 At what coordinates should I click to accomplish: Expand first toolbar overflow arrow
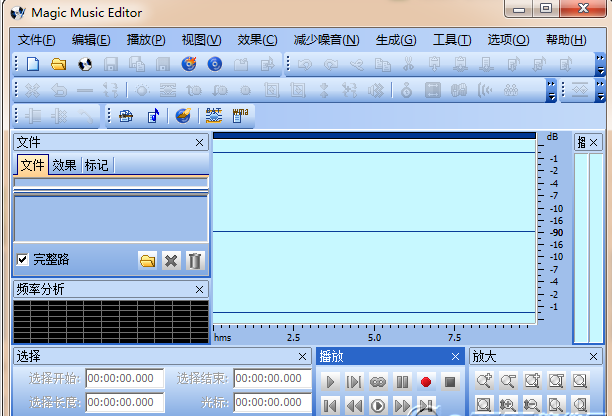600,65
